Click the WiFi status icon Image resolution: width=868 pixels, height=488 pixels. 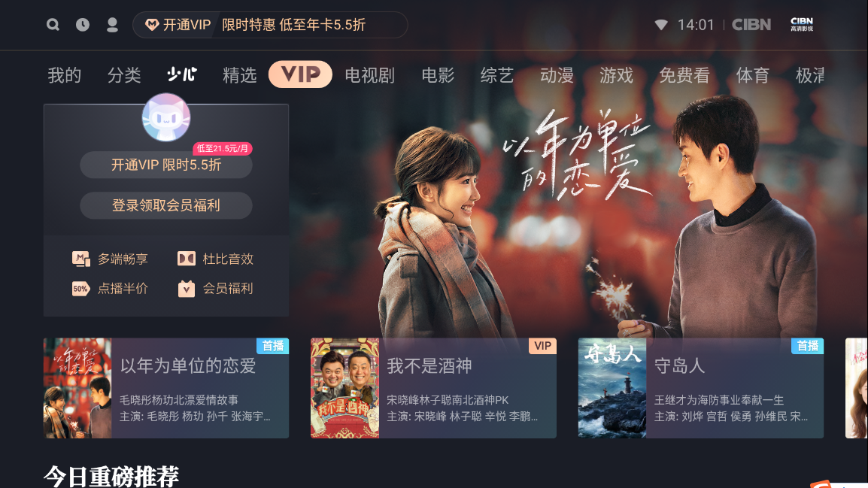pos(661,25)
